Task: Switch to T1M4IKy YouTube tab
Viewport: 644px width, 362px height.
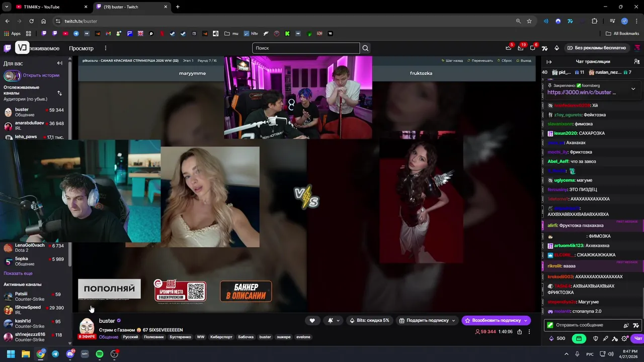Action: pyautogui.click(x=52, y=7)
